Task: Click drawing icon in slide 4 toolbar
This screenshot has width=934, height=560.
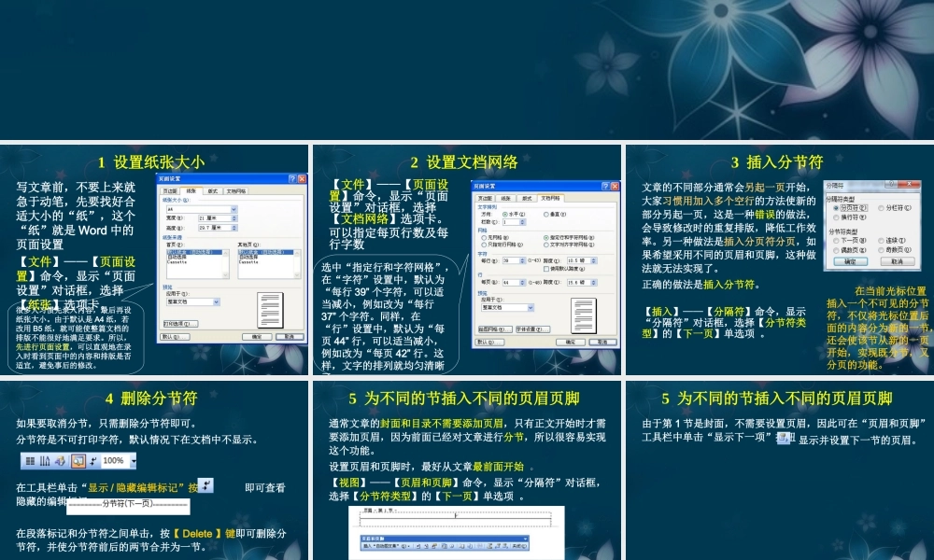Action: click(x=60, y=461)
